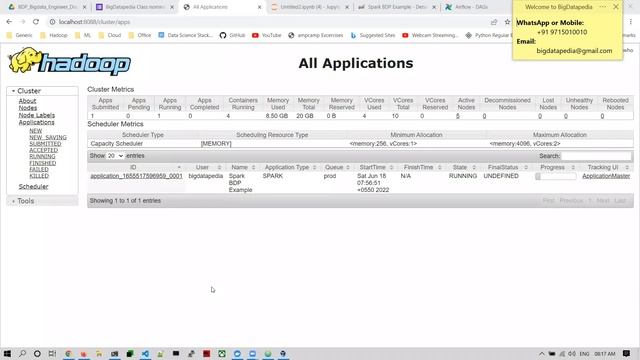Open the Applications link in sidebar
The width and height of the screenshot is (640, 360).
36,122
